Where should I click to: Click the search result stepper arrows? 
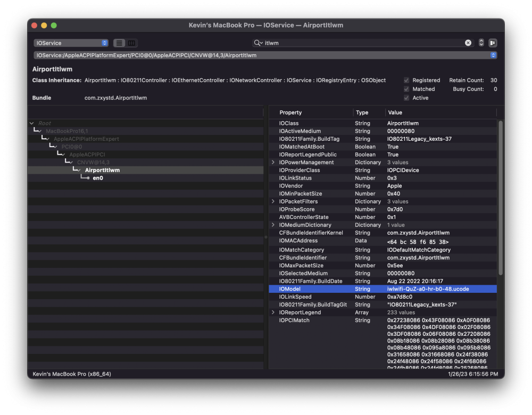(x=481, y=43)
